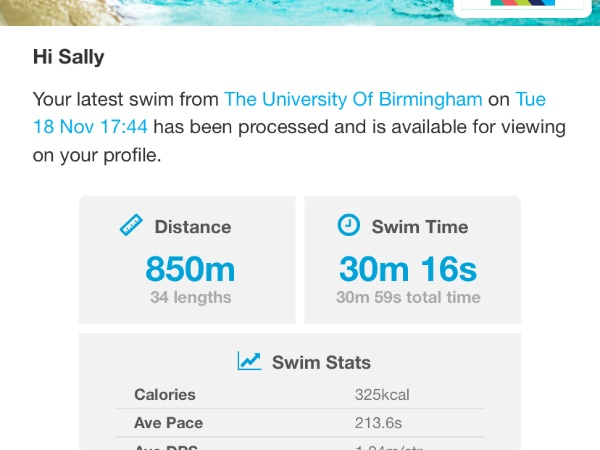Select the 34 lengths text
This screenshot has width=600, height=450.
coord(190,297)
